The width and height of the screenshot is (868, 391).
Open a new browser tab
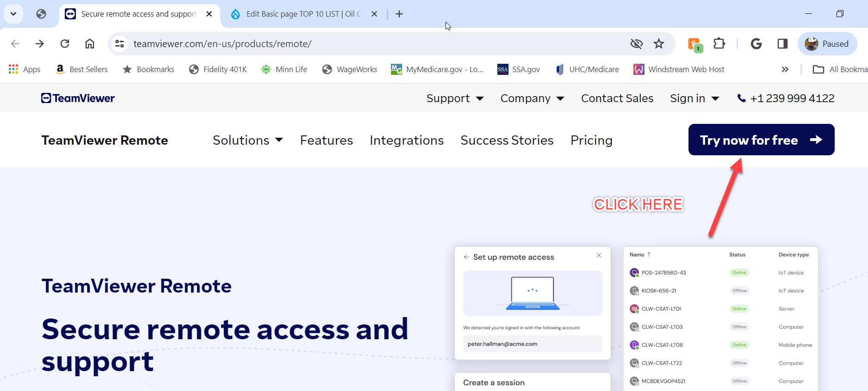click(399, 14)
